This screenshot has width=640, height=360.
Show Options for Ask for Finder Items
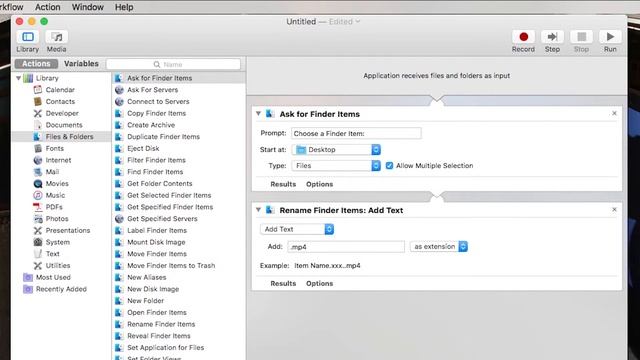[x=320, y=184]
